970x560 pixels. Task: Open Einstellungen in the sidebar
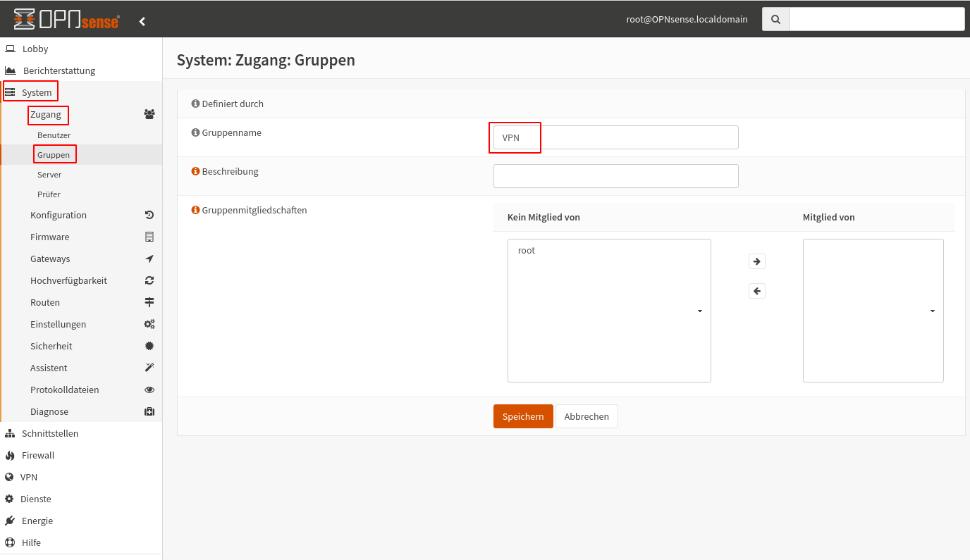pos(58,324)
